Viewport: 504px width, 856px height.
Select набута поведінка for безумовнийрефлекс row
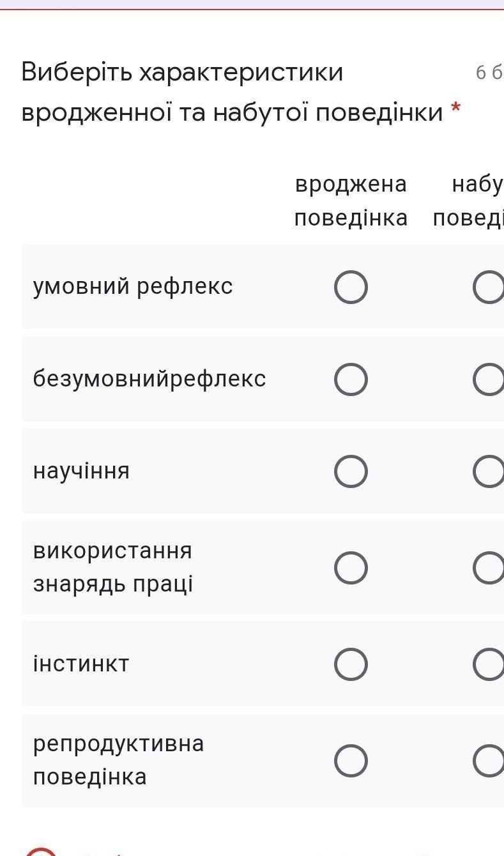pyautogui.click(x=489, y=379)
